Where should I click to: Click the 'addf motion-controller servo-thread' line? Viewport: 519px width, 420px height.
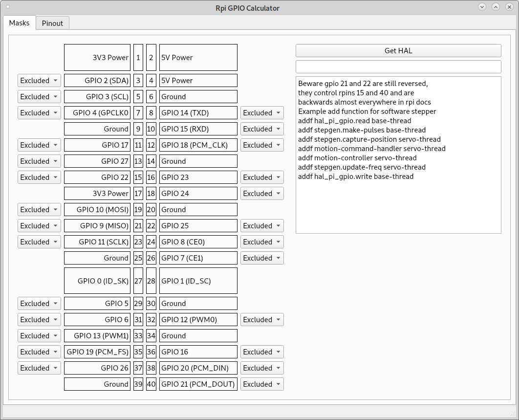pos(357,157)
